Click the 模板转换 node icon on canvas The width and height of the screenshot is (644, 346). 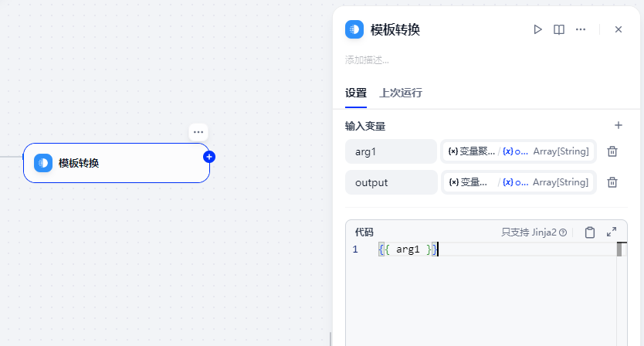point(43,163)
